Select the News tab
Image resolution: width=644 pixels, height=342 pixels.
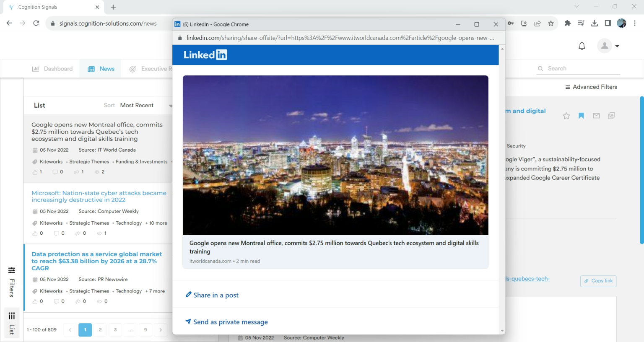[101, 69]
